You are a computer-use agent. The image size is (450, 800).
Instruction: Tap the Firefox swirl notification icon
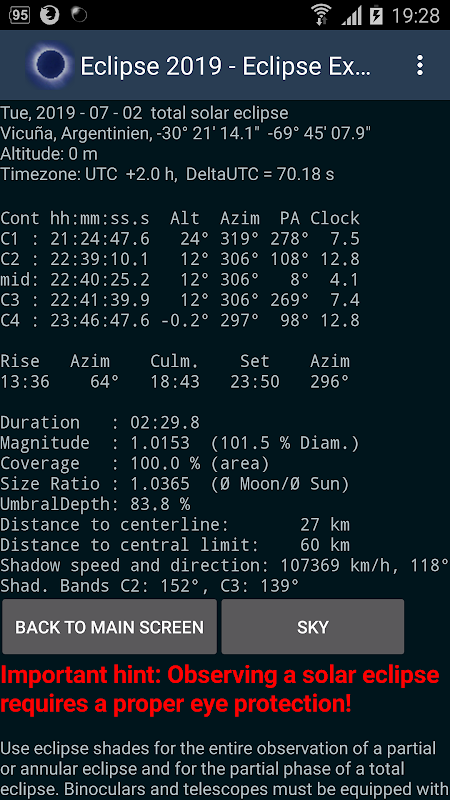(49, 15)
